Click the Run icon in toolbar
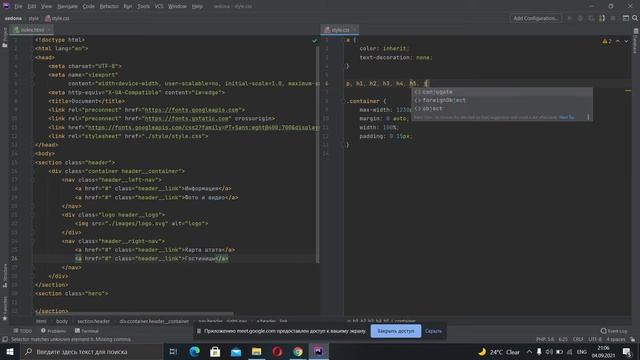Image resolution: width=640 pixels, height=360 pixels. click(x=570, y=18)
